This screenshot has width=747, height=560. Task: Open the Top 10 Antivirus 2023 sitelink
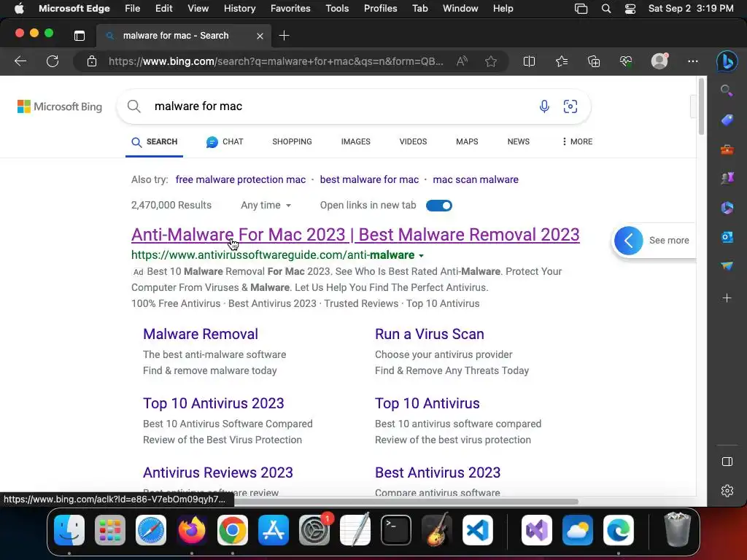click(214, 403)
